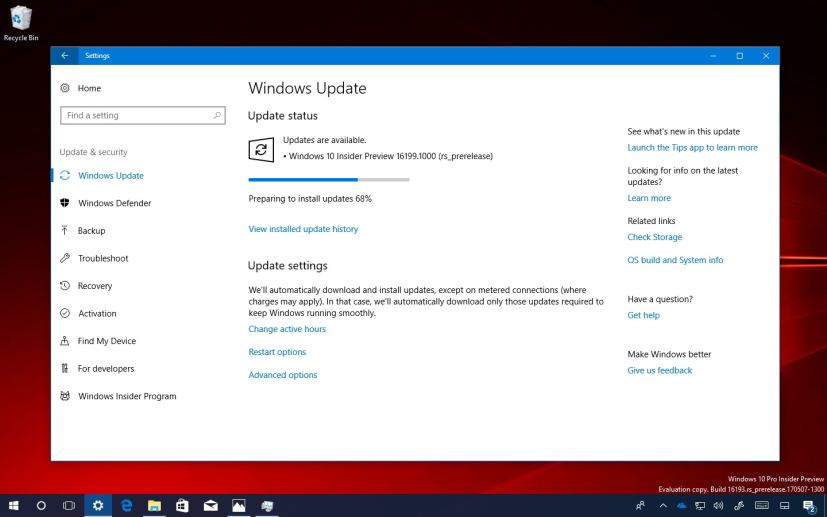Go to the Backup settings page
Screen dimensions: 827x517
pos(91,231)
